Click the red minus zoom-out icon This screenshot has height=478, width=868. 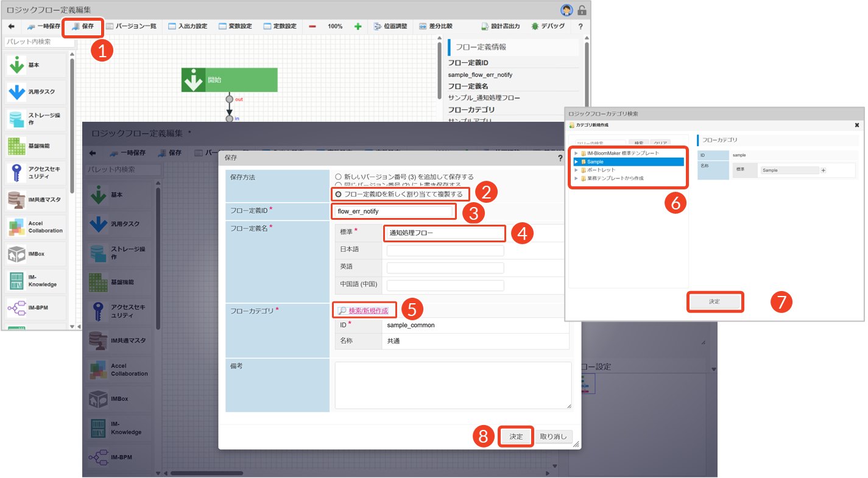[x=312, y=27]
